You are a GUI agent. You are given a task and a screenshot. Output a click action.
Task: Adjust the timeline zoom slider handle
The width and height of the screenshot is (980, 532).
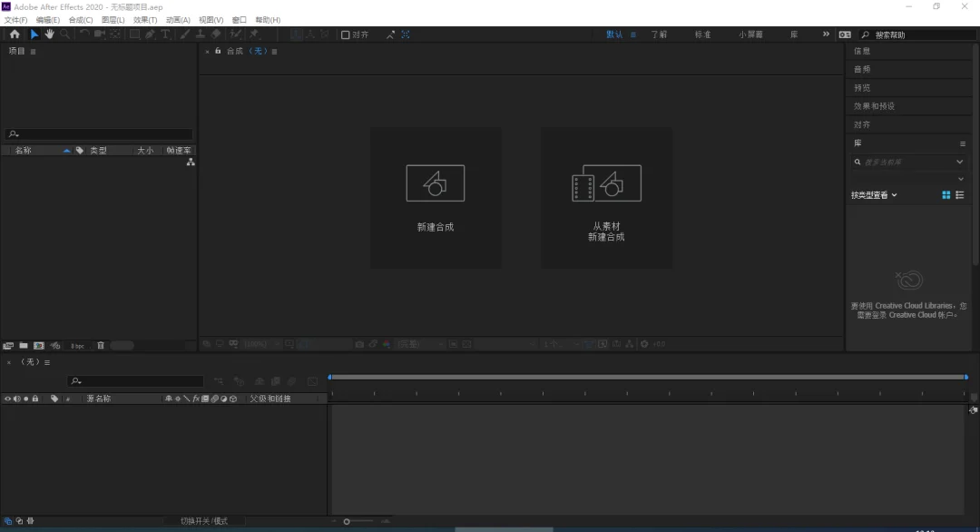tap(347, 521)
